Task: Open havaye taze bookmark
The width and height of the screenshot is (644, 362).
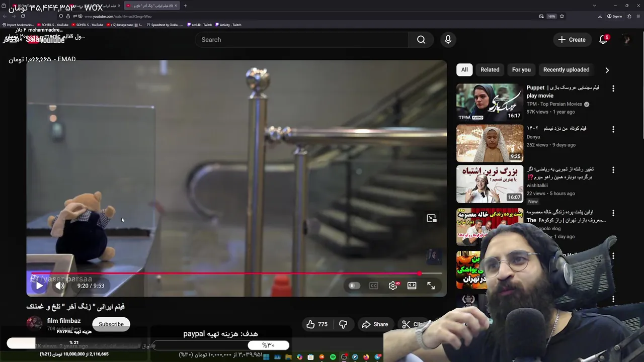Action: click(x=124, y=25)
